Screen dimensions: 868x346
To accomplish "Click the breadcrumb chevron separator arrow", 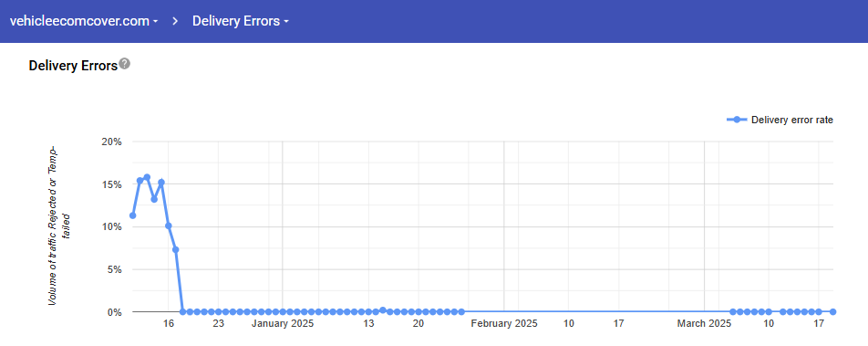I will point(175,22).
